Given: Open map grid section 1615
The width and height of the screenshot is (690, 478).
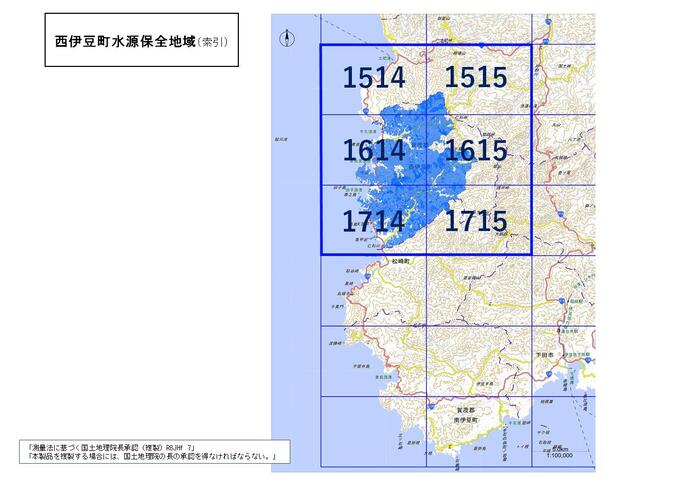Looking at the screenshot, I should 476,150.
